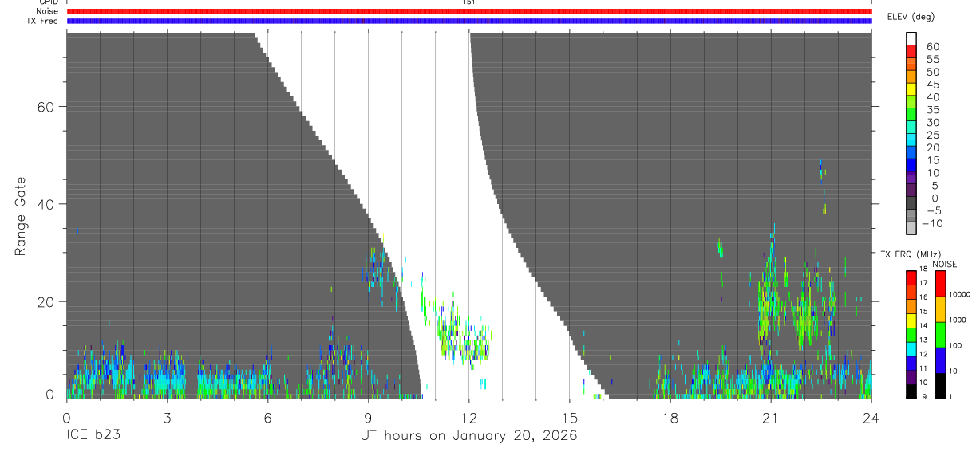Click the '3' UT hour tick label
Screen dimensions: 980x452
167,417
